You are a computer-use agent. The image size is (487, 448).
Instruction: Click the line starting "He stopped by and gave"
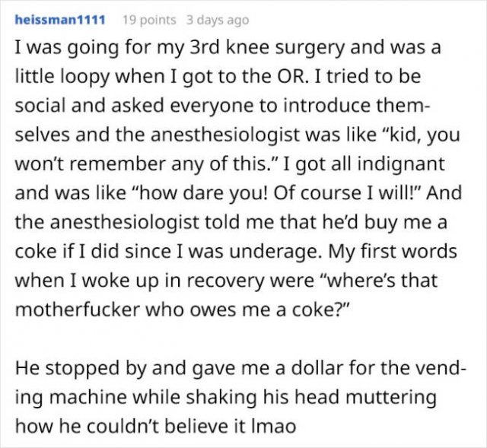[240, 367]
